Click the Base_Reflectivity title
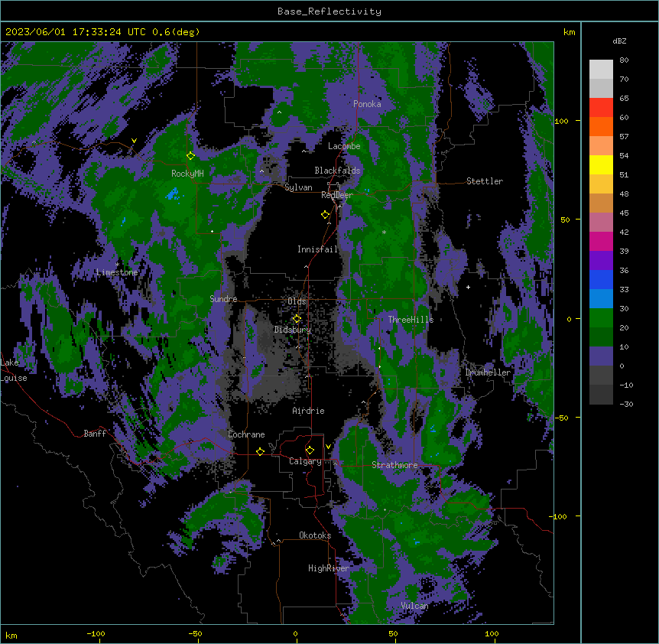Image resolution: width=659 pixels, height=644 pixels. coord(329,11)
